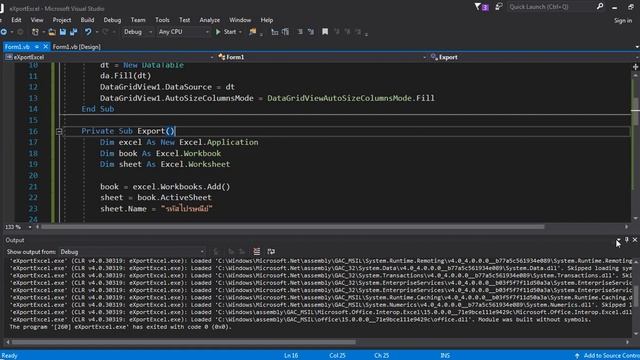Click the increase indent toolbar icon
This screenshot has width=640, height=360.
coord(285,32)
